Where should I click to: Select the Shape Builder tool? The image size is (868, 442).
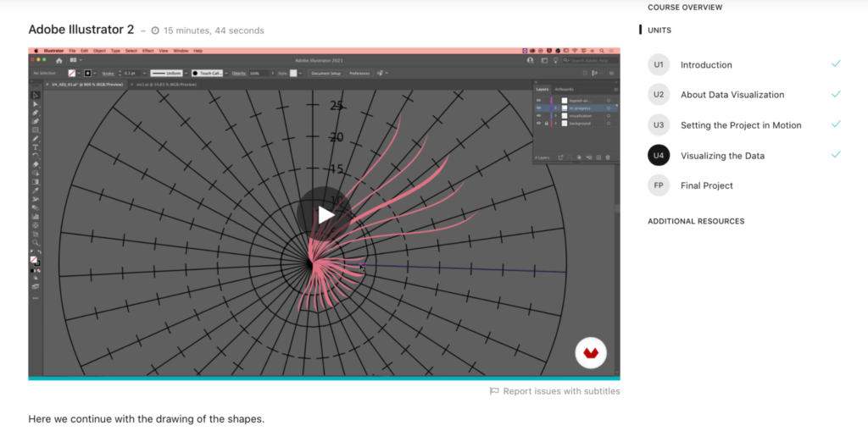pyautogui.click(x=36, y=173)
